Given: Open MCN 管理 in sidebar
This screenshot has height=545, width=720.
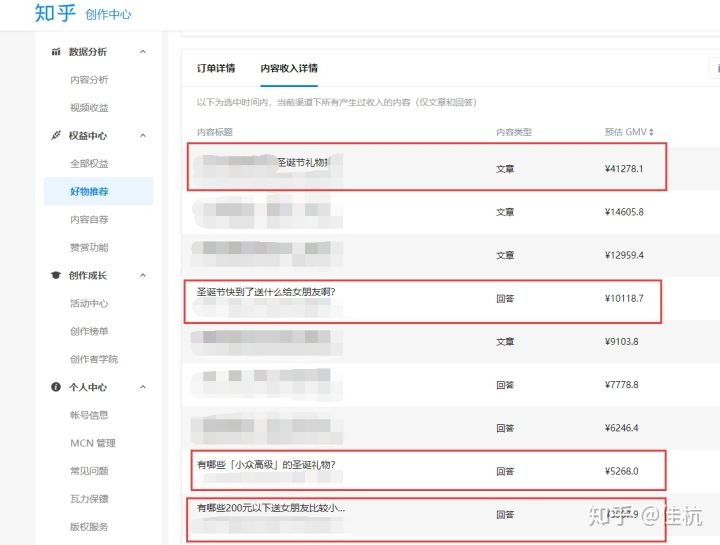Looking at the screenshot, I should click(x=93, y=443).
